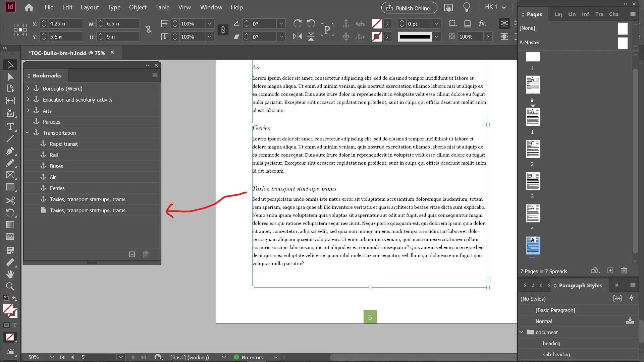Viewport: 644px width, 362px height.
Task: Swap fill and stroke colors
Action: click(x=15, y=298)
